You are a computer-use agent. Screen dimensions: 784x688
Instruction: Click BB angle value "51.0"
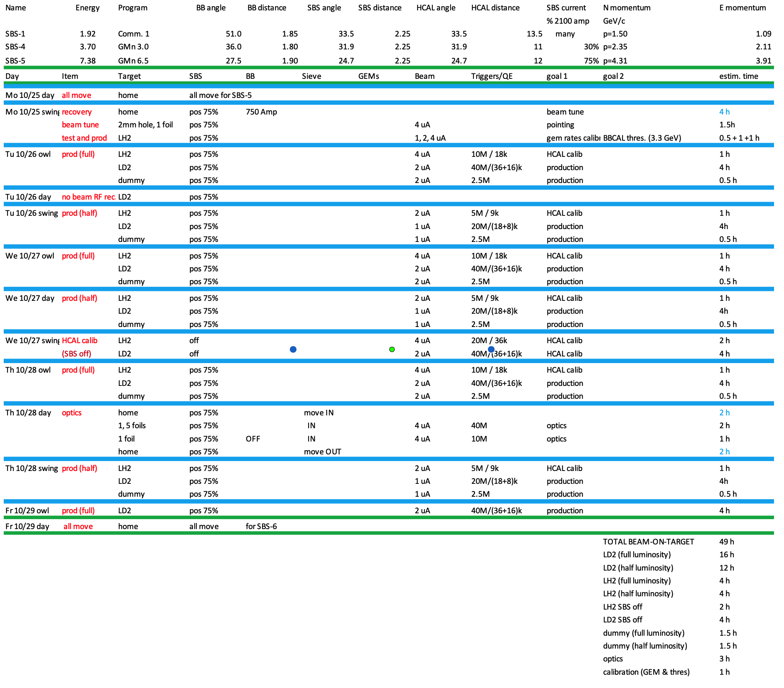(233, 34)
